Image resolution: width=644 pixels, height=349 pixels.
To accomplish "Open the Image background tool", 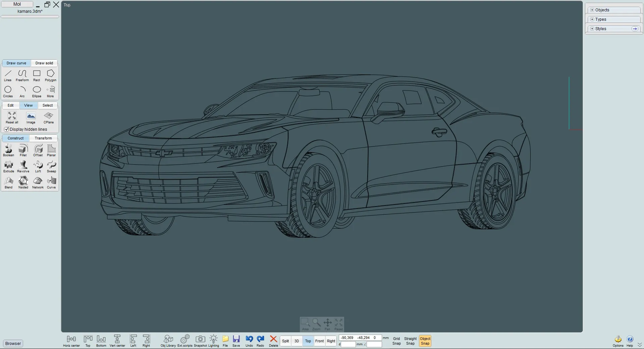I will (31, 118).
